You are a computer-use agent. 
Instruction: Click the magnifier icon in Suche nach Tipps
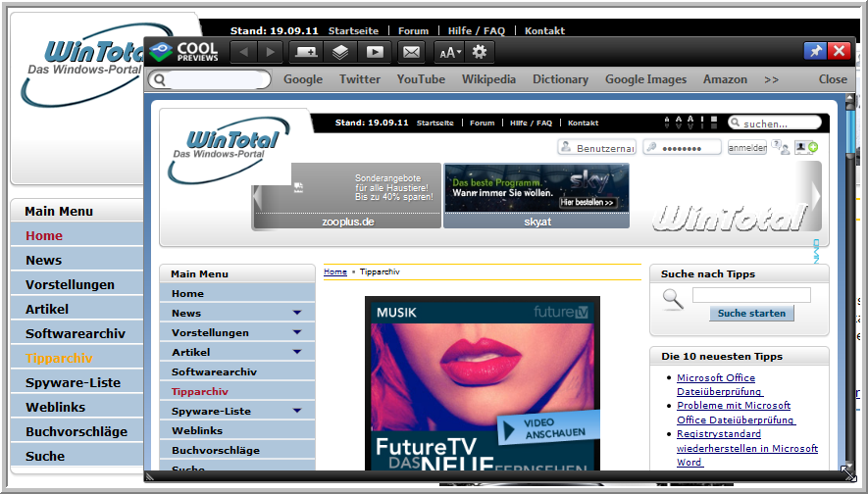pyautogui.click(x=673, y=299)
